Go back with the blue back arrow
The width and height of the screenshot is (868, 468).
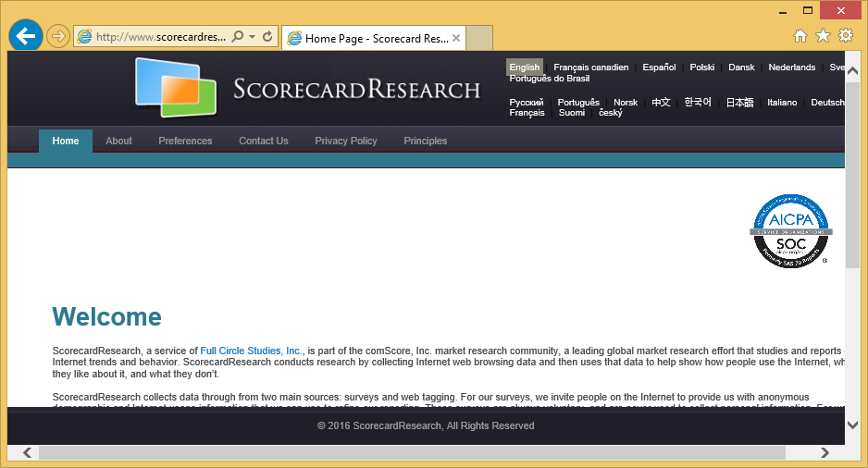click(x=26, y=36)
